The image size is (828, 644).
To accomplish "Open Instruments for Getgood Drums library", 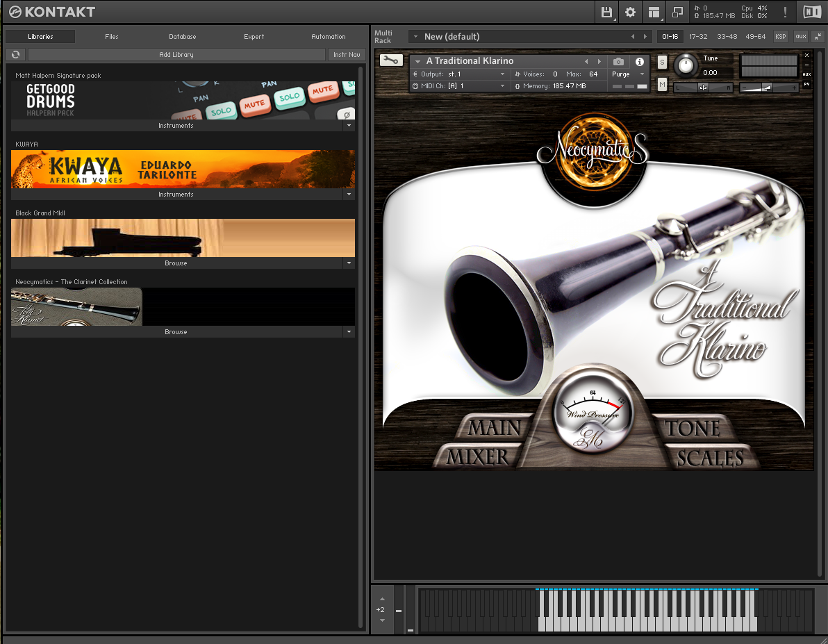I will 176,125.
